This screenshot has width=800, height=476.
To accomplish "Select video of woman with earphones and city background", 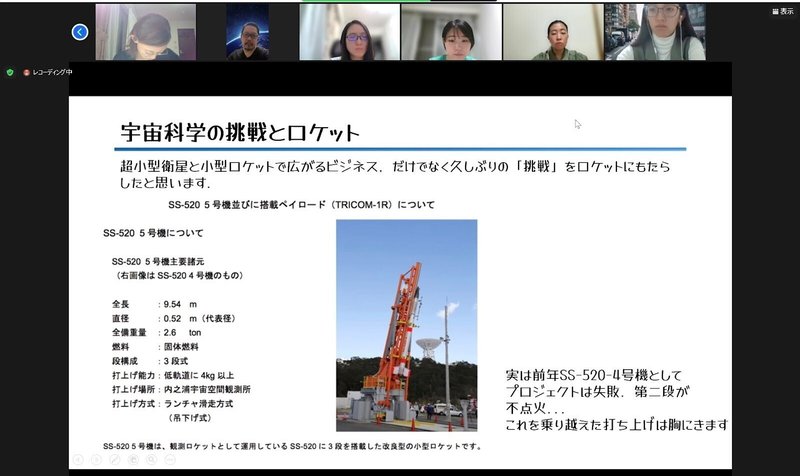I will click(x=656, y=32).
